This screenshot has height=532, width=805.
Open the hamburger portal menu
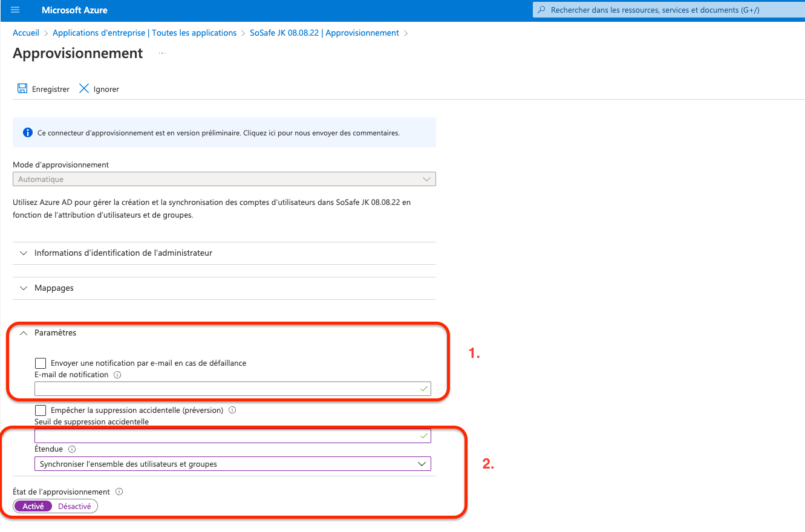[x=16, y=10]
